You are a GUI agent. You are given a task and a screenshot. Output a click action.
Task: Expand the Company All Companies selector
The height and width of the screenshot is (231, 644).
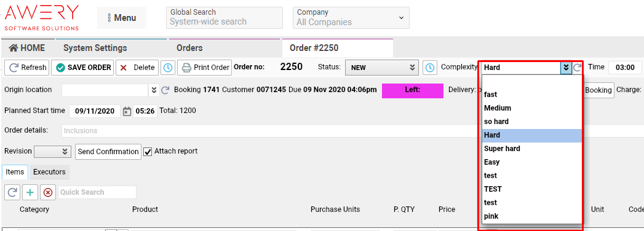351,18
